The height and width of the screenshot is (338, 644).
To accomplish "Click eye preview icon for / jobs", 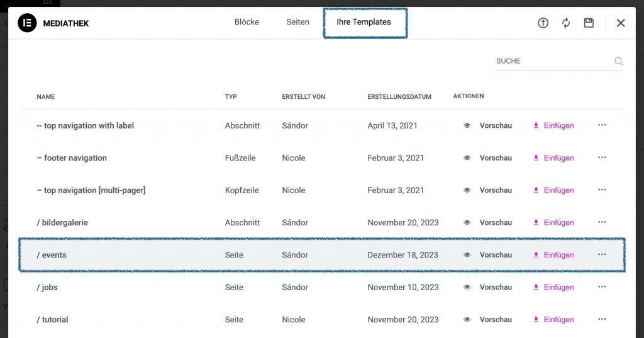I will 467,288.
